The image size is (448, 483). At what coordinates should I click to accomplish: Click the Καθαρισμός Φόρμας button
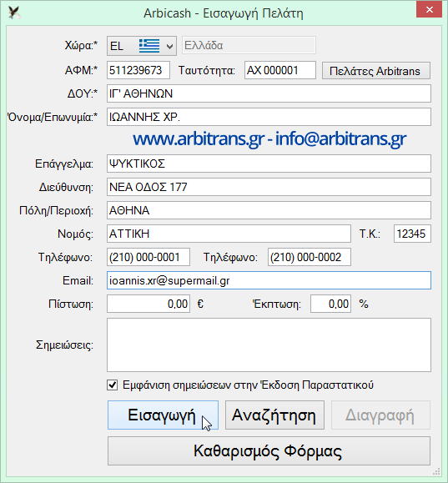269,451
